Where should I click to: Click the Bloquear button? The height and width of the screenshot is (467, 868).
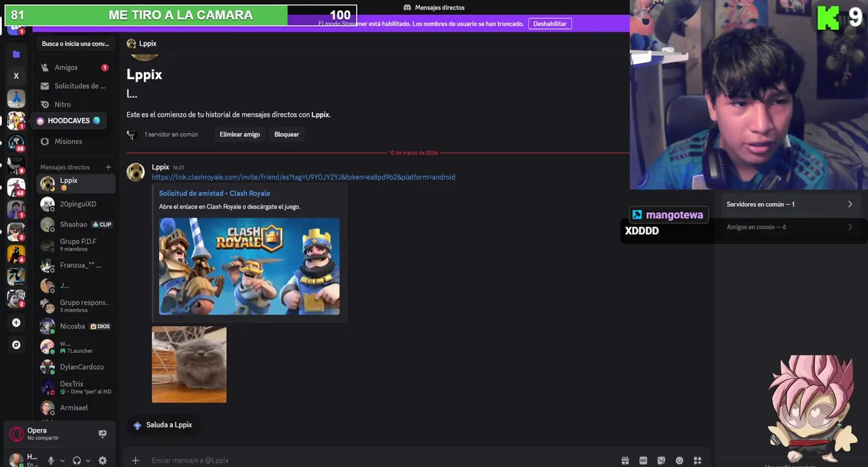click(287, 134)
